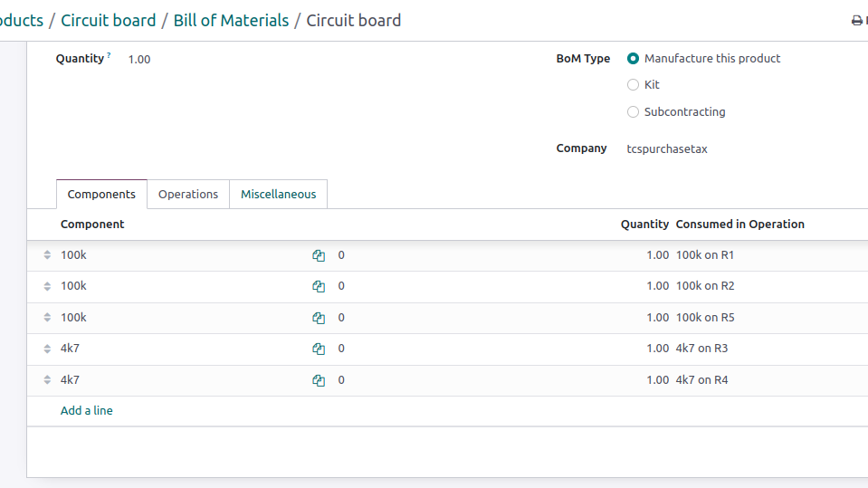This screenshot has height=488, width=868.
Task: Select the Subcontracting BoM type
Action: (633, 112)
